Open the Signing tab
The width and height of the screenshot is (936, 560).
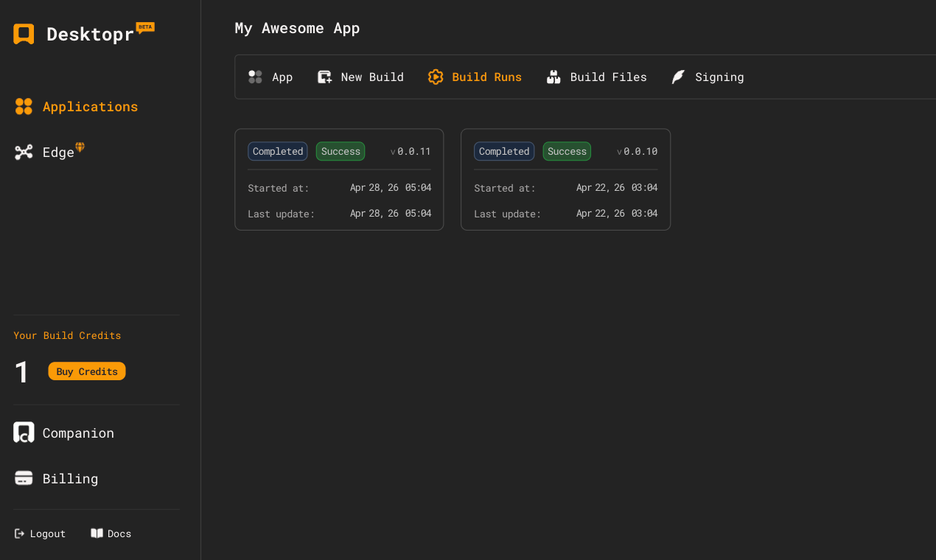point(719,77)
